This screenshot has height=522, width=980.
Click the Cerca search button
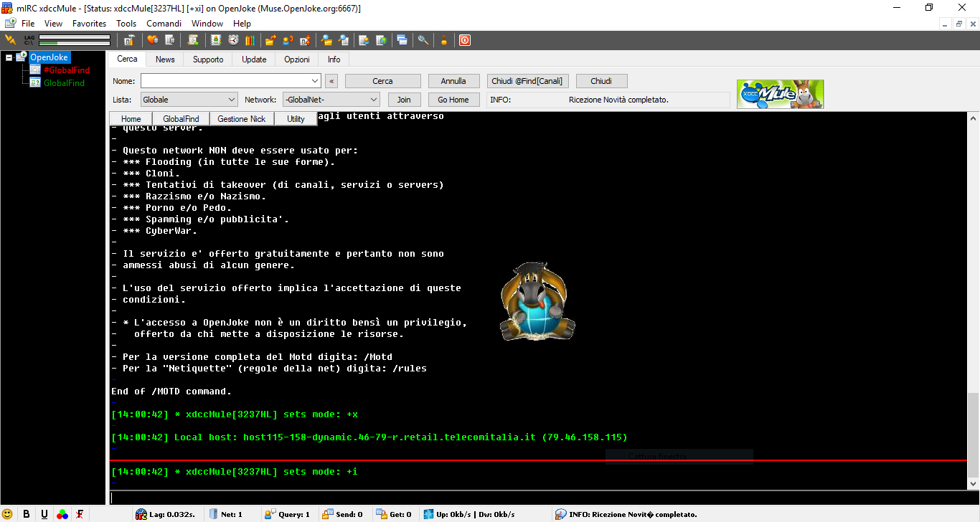pos(382,81)
